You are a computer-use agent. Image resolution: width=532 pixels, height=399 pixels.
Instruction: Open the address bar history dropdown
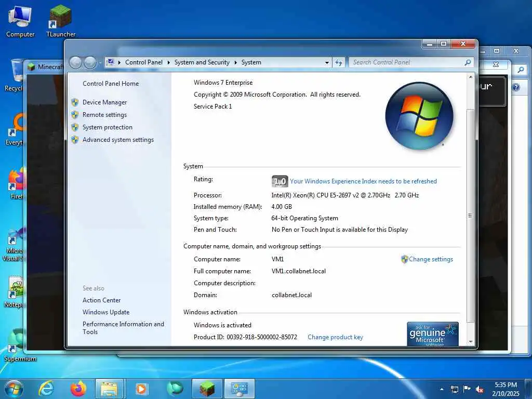[327, 63]
